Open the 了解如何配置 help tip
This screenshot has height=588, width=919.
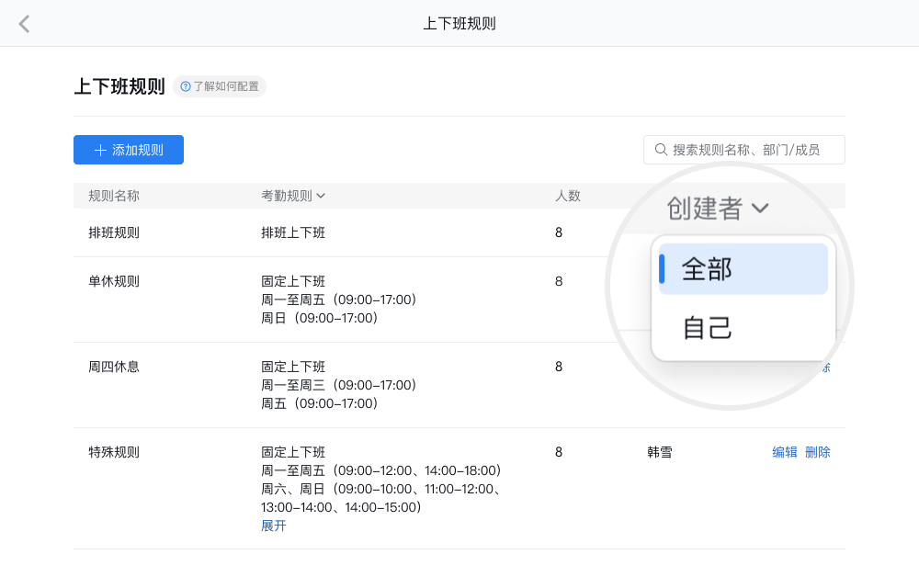coord(220,86)
